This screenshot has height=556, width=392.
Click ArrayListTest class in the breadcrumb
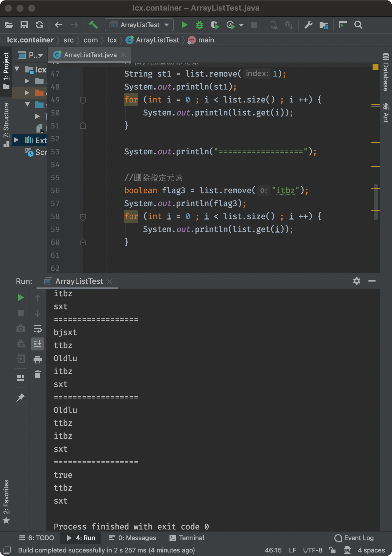click(152, 40)
